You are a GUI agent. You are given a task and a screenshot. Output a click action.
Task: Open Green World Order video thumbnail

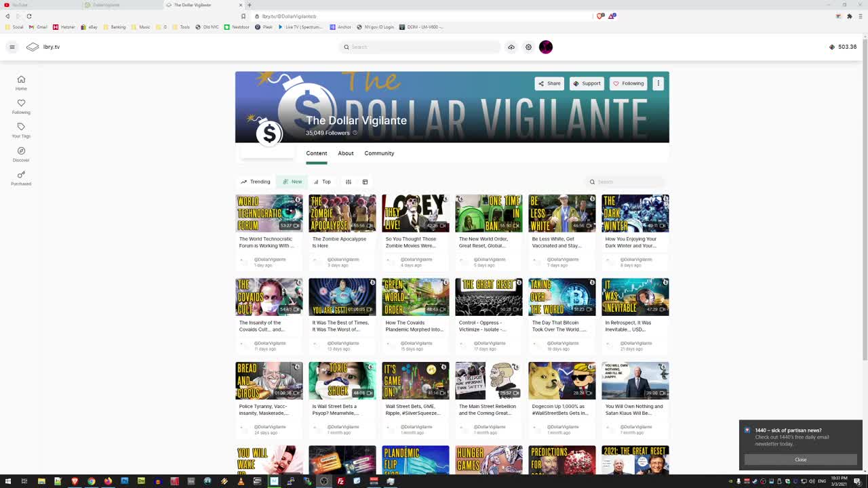click(416, 297)
